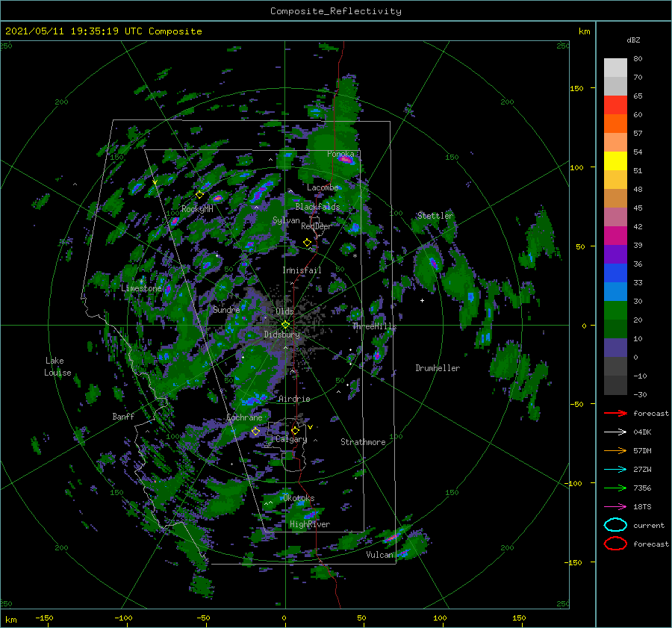Click the RedDeer city label
The height and width of the screenshot is (628, 672).
[x=317, y=226]
